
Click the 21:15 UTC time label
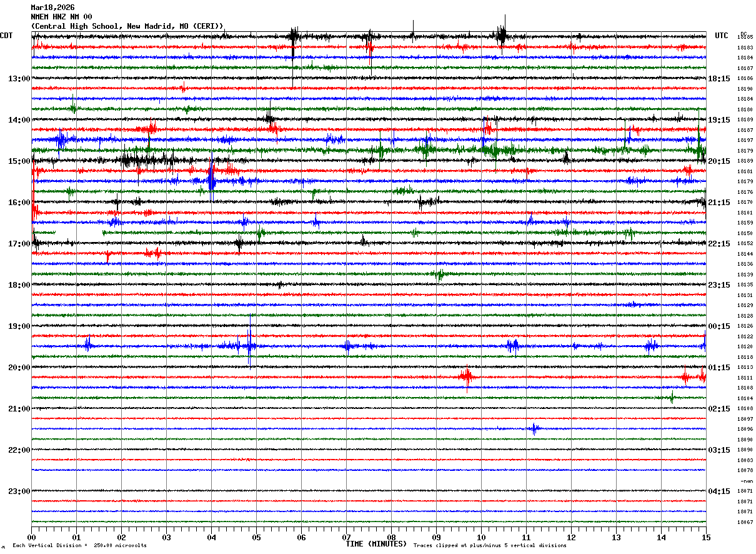pyautogui.click(x=719, y=203)
